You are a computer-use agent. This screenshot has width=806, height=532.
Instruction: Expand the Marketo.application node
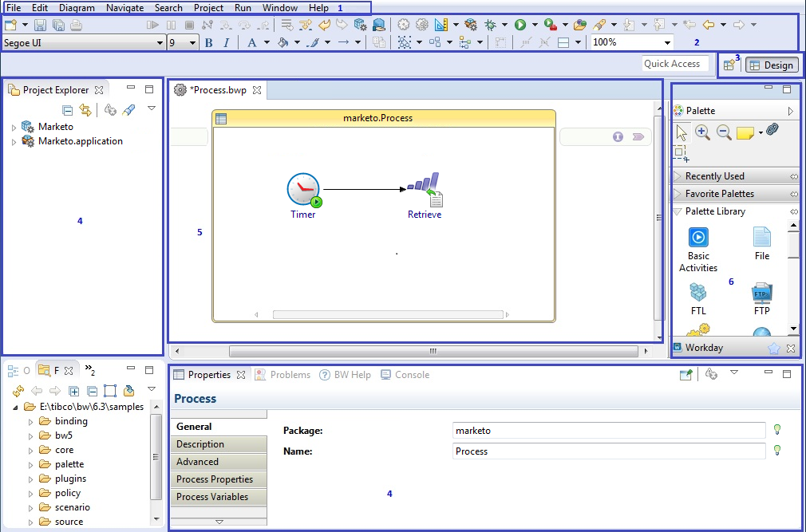click(x=14, y=142)
